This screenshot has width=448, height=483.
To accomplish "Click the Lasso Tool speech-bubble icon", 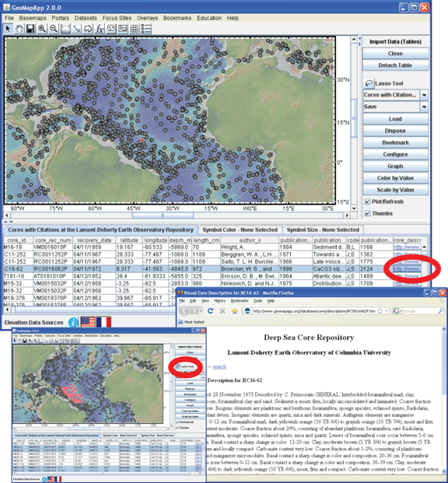I will (x=369, y=83).
